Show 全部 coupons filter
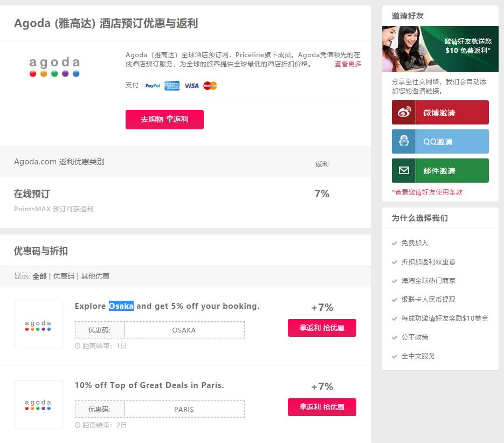 [39, 276]
